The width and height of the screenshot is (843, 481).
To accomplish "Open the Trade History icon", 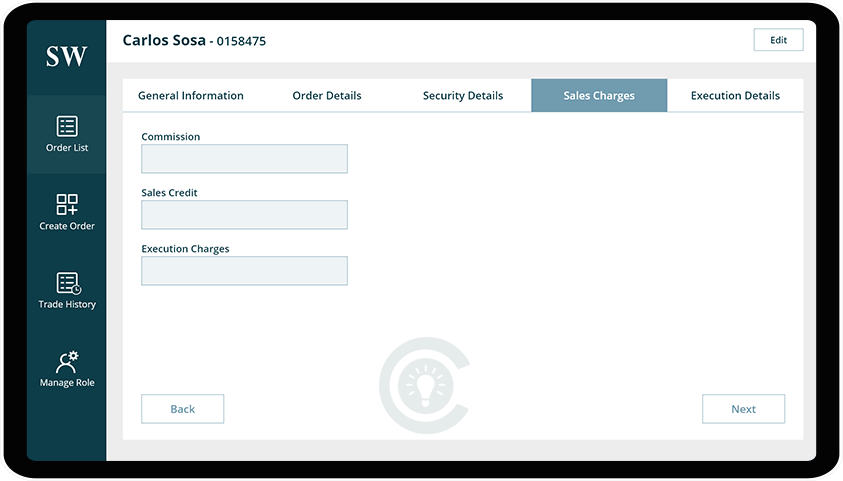I will pyautogui.click(x=68, y=283).
